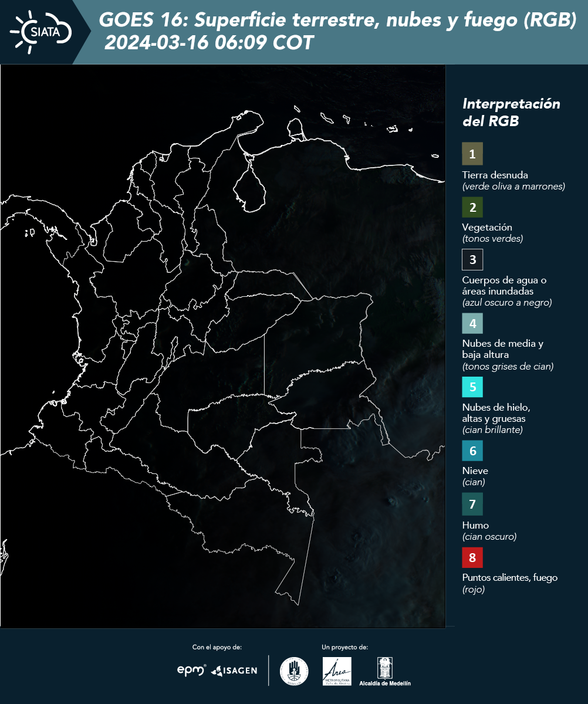588x704 pixels.
Task: Select legend swatch 2 Vegetación
Action: point(472,207)
